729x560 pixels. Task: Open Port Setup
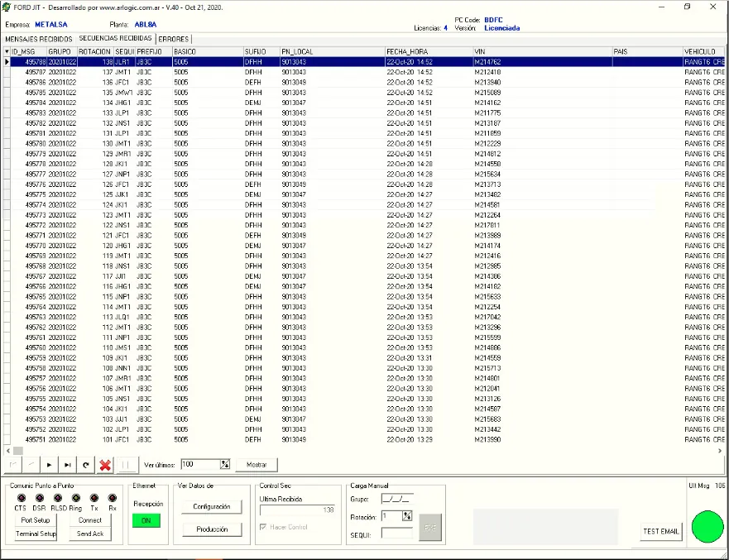pos(36,520)
